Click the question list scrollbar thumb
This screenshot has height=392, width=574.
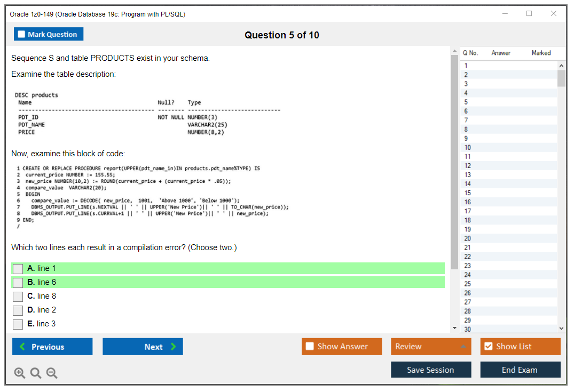pyautogui.click(x=561, y=77)
